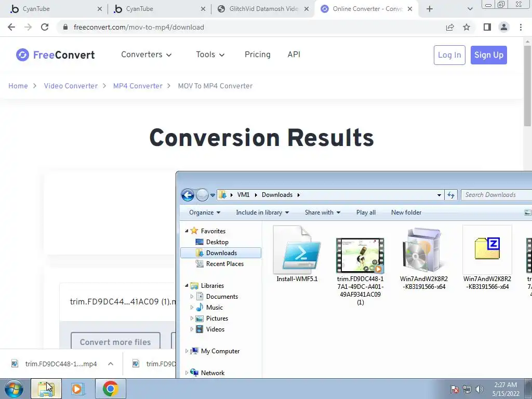The image size is (532, 399).
Task: Click the Chrome address bar URL
Action: (139, 27)
